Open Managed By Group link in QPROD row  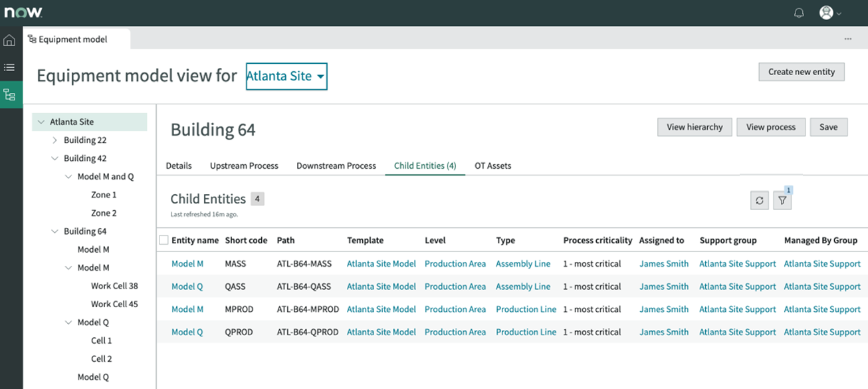point(822,332)
